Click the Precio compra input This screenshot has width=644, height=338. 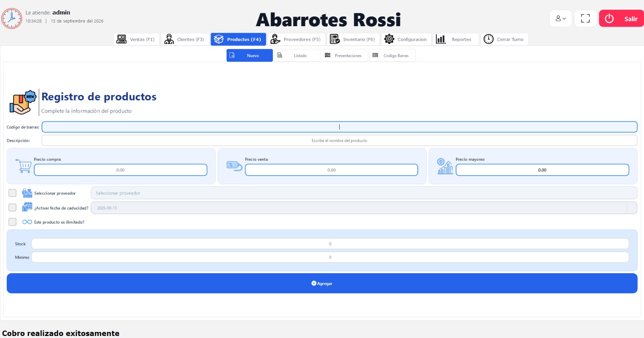click(120, 170)
